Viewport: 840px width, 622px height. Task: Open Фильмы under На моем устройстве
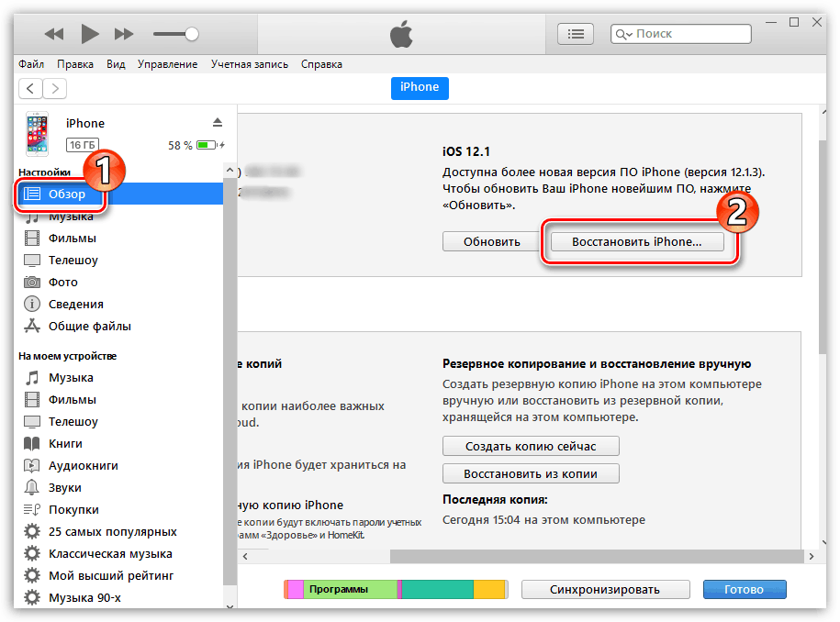(x=119, y=400)
